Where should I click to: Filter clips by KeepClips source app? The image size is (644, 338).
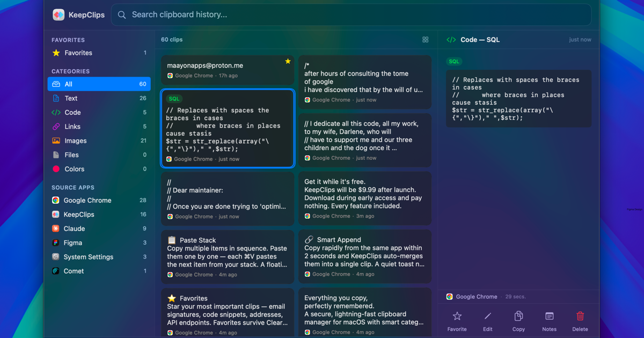click(x=99, y=214)
